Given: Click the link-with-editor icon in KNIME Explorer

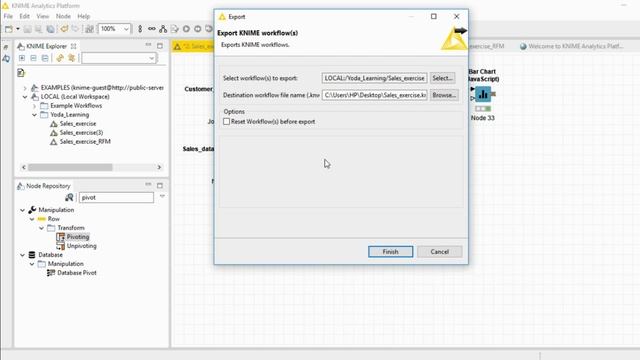Looking at the screenshot, I should click(60, 58).
